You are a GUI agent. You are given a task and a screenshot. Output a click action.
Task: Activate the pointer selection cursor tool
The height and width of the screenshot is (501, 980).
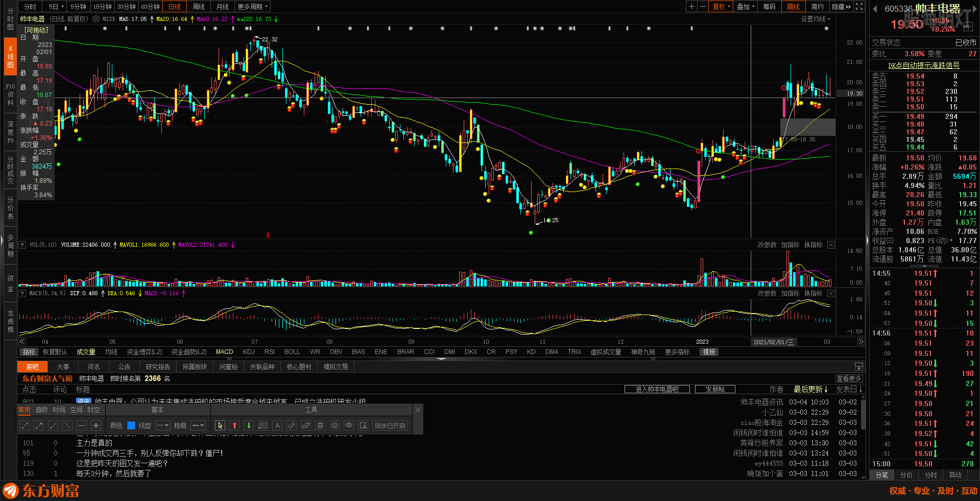tap(220, 425)
